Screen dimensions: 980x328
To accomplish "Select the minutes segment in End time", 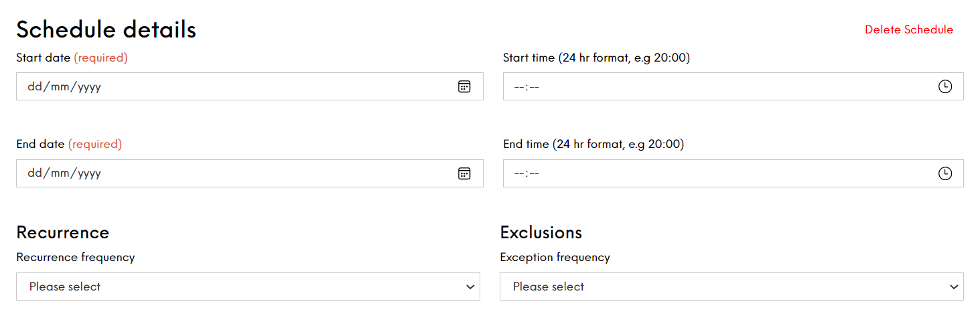I will click(534, 173).
